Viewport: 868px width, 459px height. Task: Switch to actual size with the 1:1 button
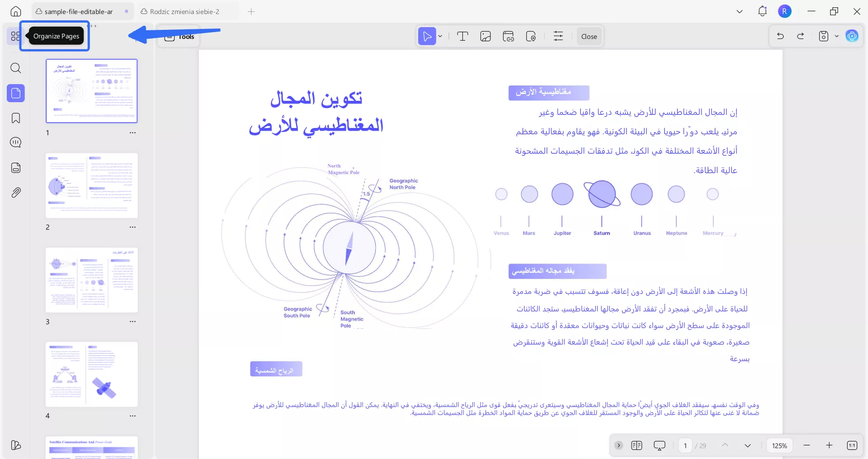pyautogui.click(x=852, y=445)
